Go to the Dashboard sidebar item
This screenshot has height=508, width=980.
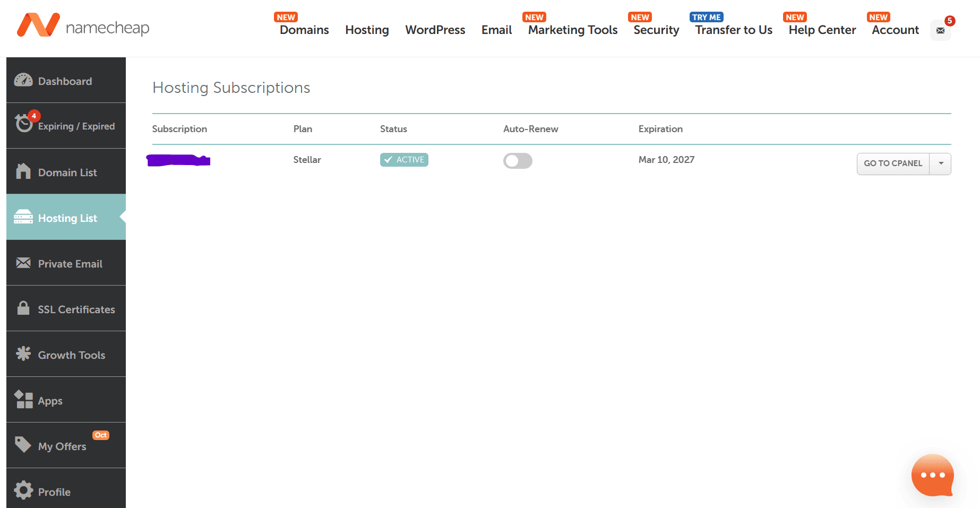click(x=66, y=80)
